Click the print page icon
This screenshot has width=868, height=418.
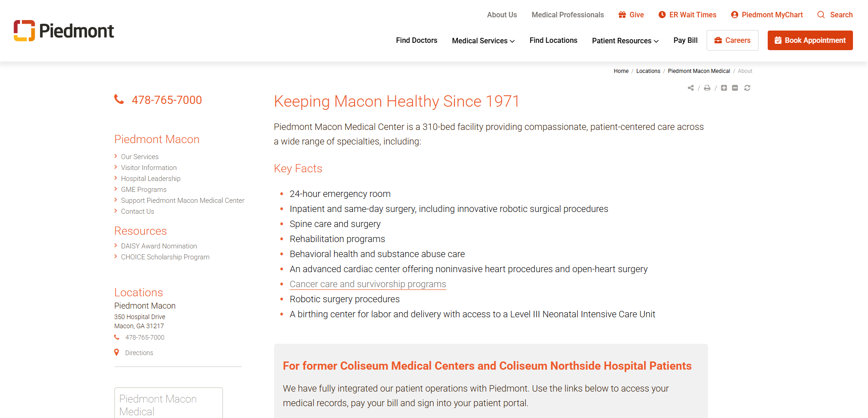point(707,88)
